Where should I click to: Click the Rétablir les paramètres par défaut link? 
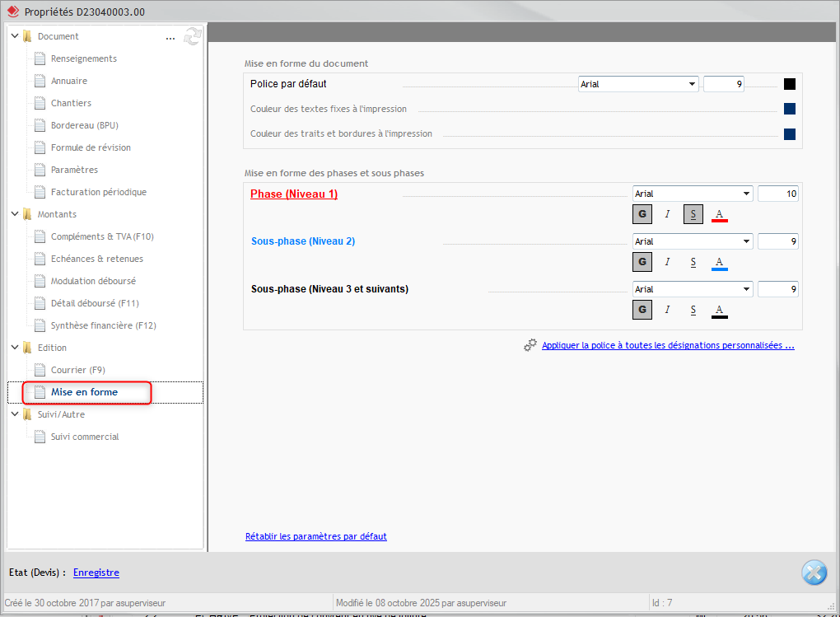click(315, 536)
